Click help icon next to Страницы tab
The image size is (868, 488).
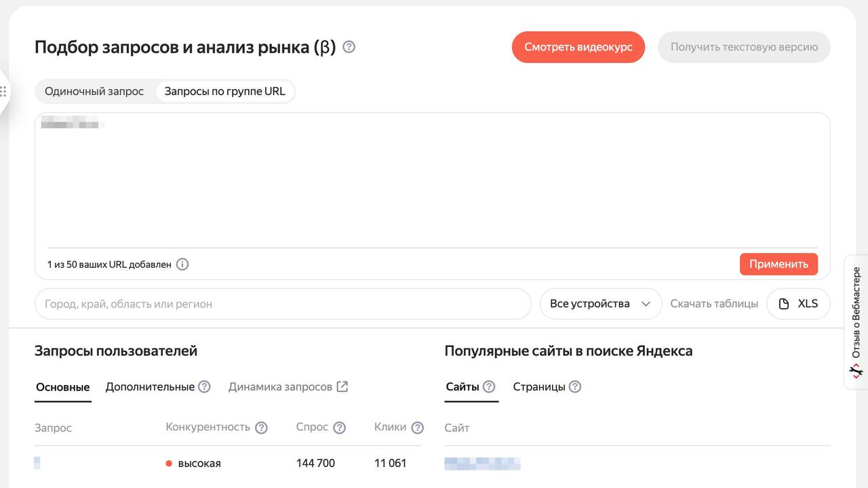pyautogui.click(x=575, y=387)
